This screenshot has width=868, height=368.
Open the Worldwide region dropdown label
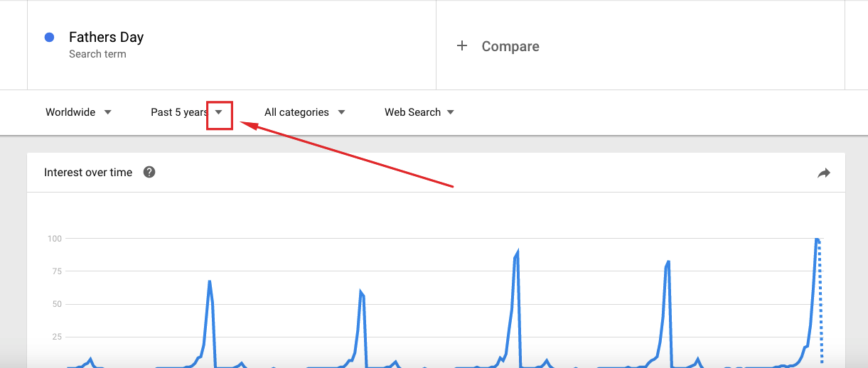point(70,112)
